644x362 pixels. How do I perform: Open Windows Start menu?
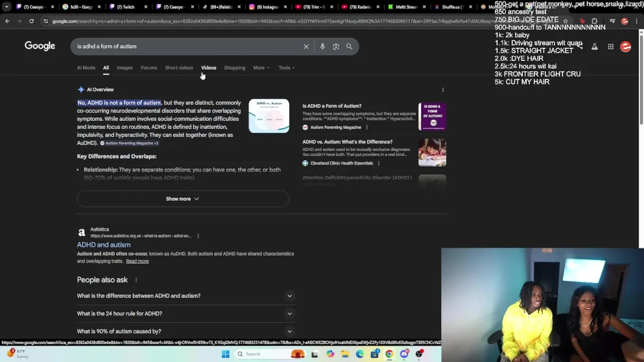pyautogui.click(x=225, y=354)
